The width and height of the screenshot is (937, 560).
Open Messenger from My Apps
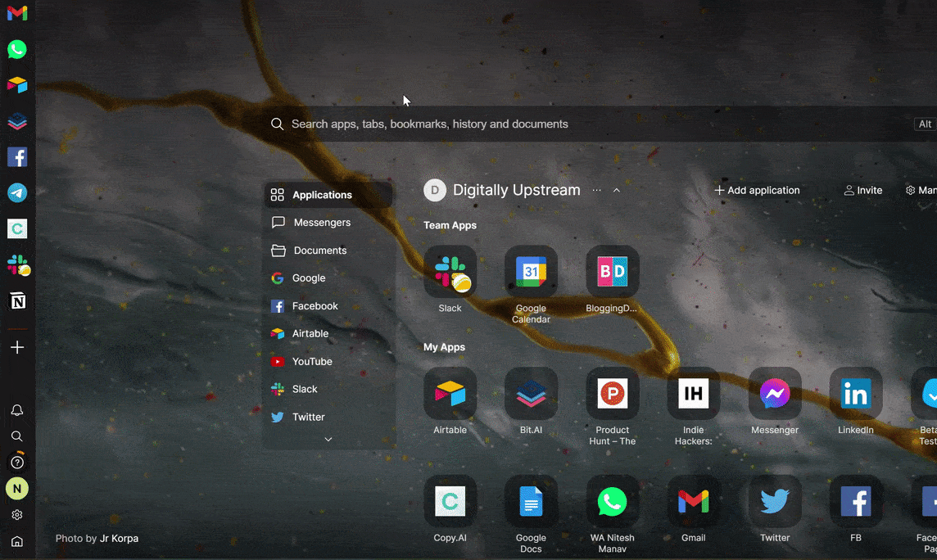(774, 393)
